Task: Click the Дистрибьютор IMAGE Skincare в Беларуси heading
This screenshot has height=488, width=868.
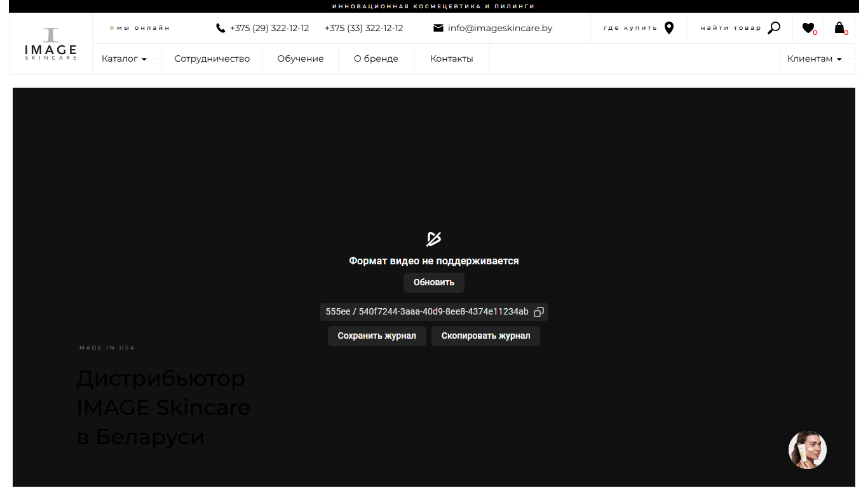Action: pyautogui.click(x=163, y=407)
